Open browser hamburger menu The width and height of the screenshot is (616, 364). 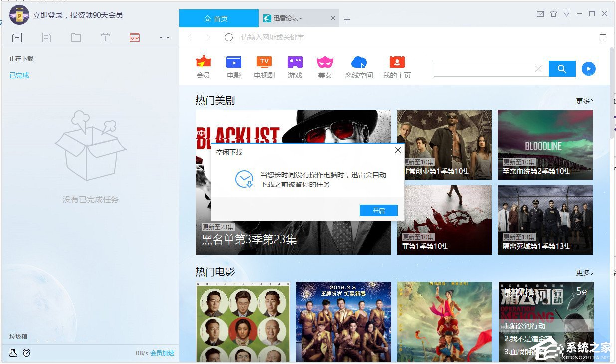tap(603, 37)
